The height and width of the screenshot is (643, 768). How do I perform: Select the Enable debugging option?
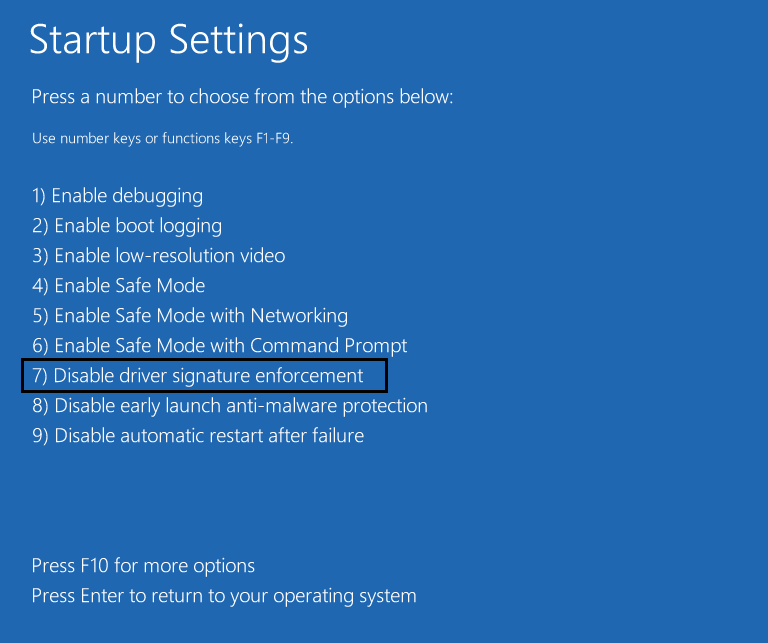coord(117,196)
